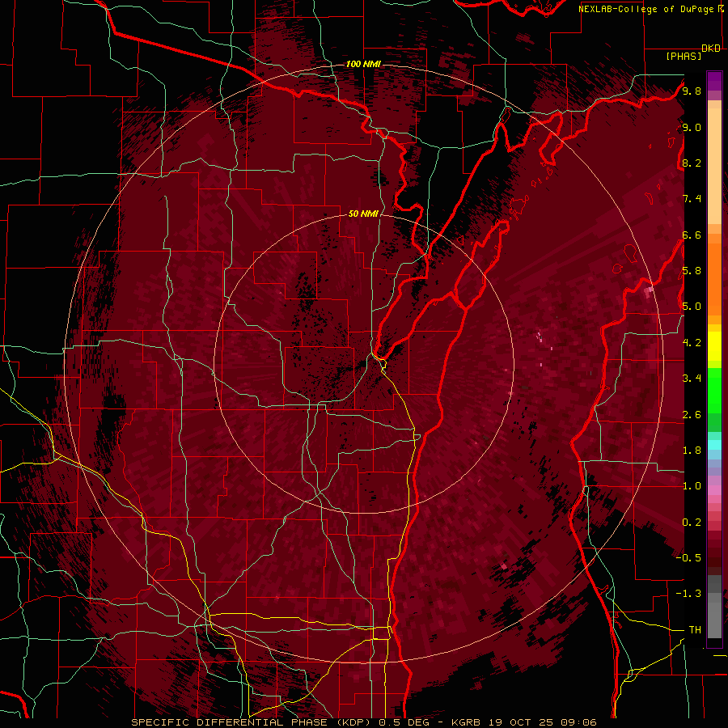Image resolution: width=728 pixels, height=728 pixels.
Task: Click the Specific Differential Phase caption at the bottom
Action: point(364,722)
